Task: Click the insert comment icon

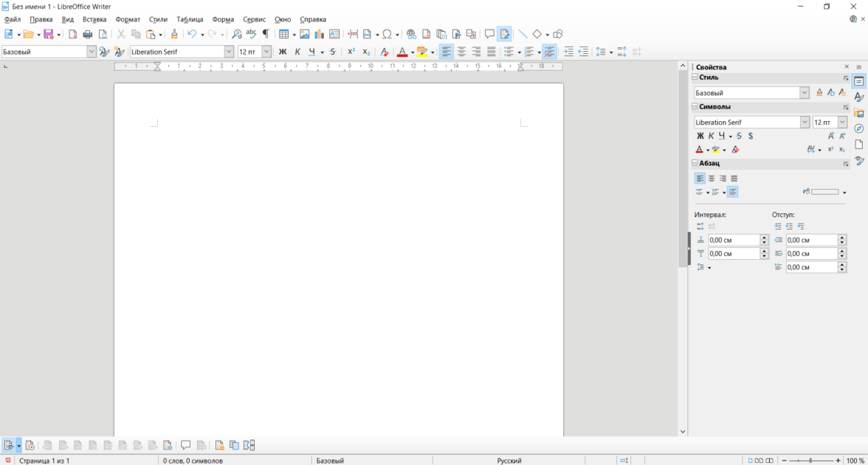Action: (489, 34)
